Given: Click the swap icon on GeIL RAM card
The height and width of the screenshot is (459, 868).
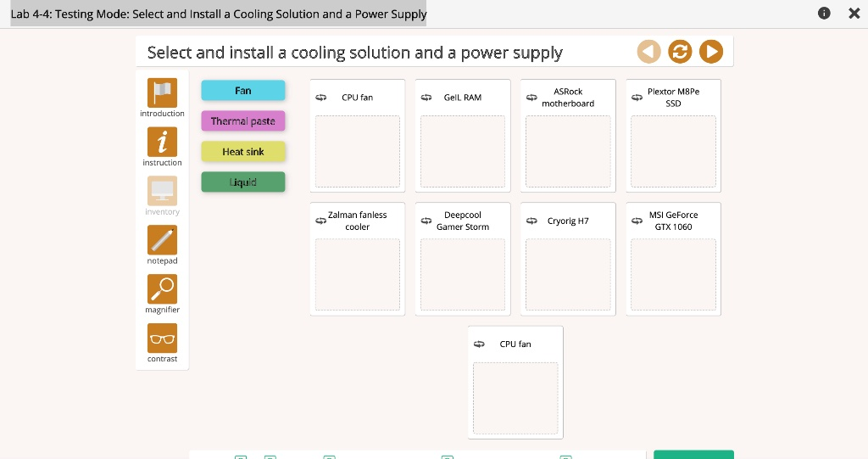Looking at the screenshot, I should pos(426,98).
